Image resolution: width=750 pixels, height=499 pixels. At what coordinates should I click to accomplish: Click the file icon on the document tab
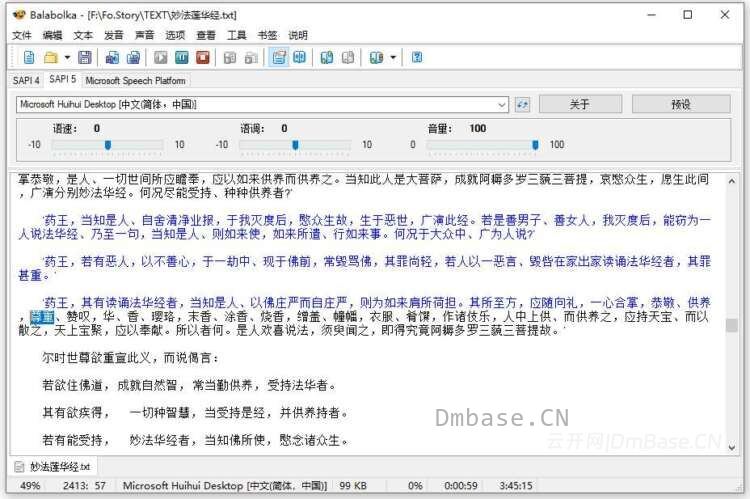click(x=19, y=466)
